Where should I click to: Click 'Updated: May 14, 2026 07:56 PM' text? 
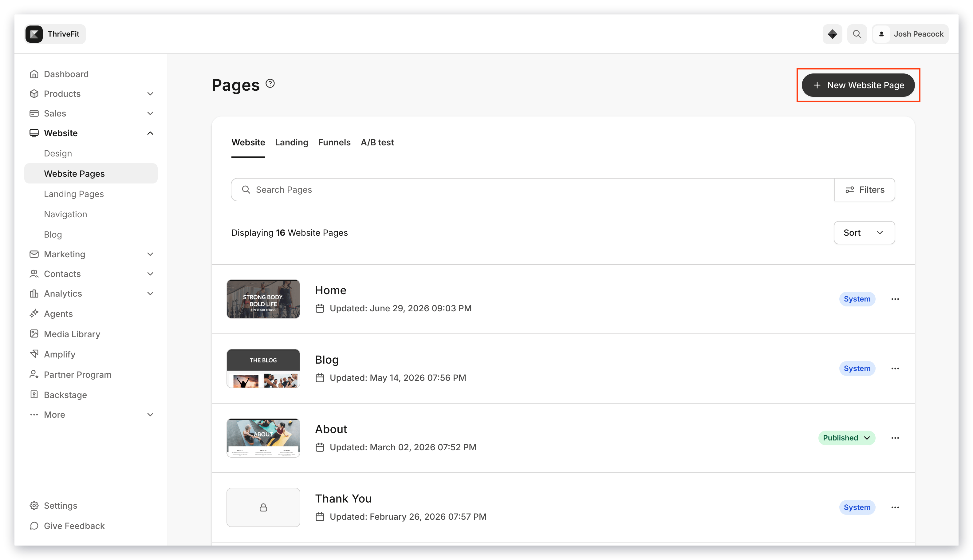tap(398, 378)
